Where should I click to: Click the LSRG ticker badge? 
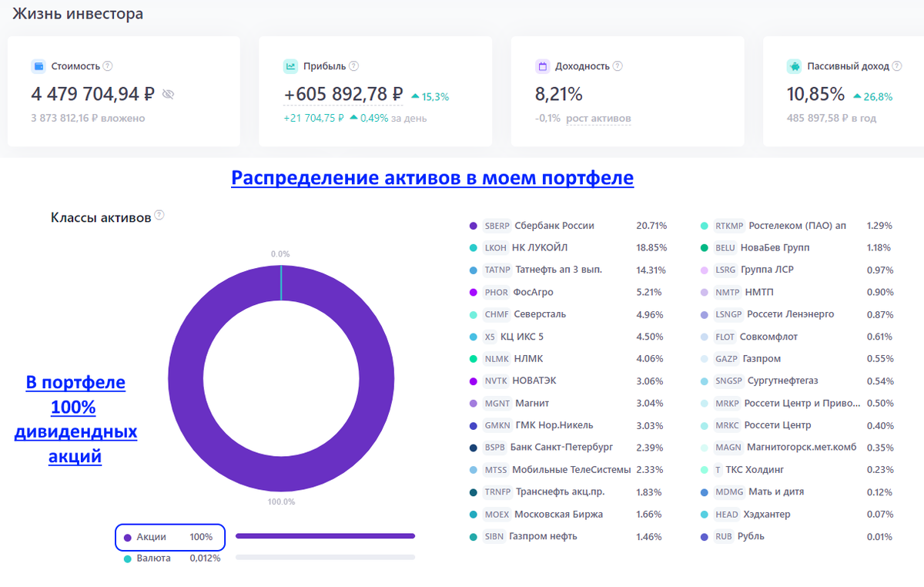726,270
